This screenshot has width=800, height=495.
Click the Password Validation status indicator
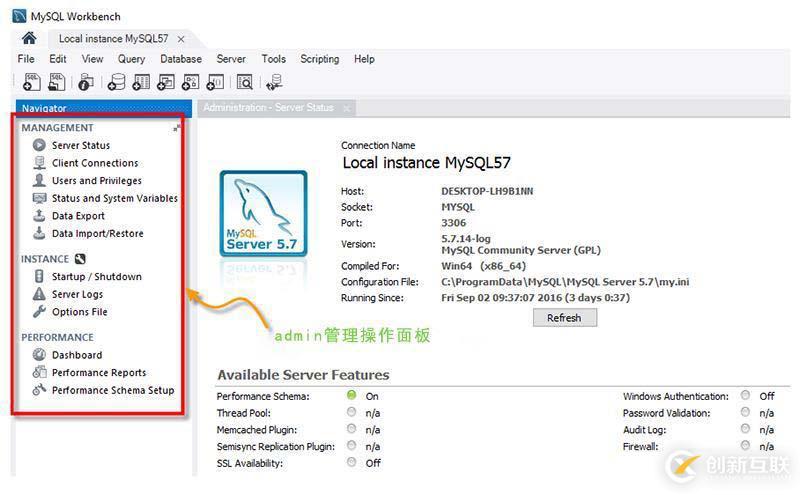pos(745,412)
